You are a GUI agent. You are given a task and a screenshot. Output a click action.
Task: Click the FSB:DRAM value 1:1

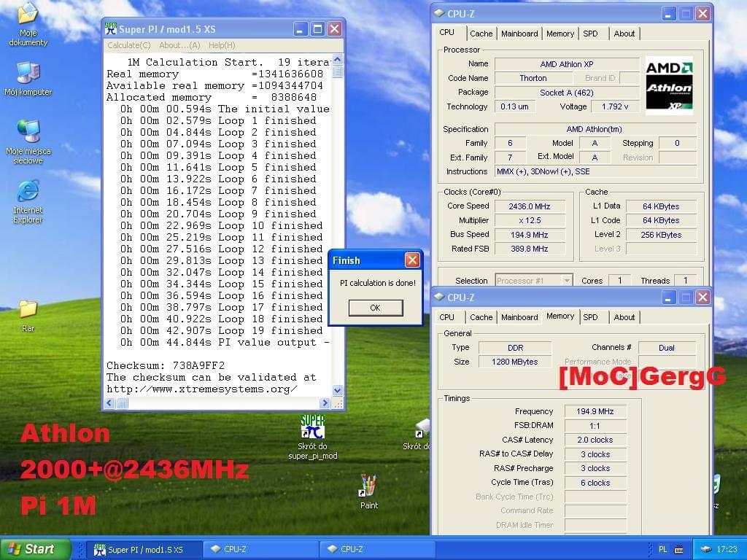click(x=595, y=426)
